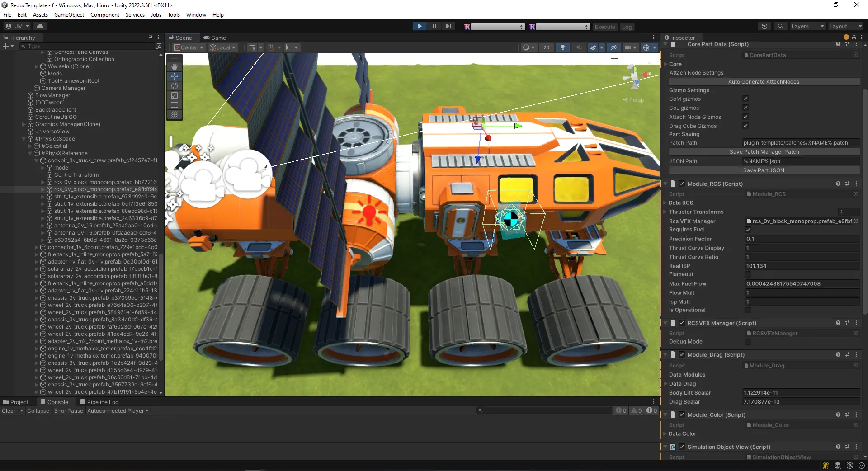Expand Thruster Transforms foldout
The image size is (868, 471).
click(665, 212)
